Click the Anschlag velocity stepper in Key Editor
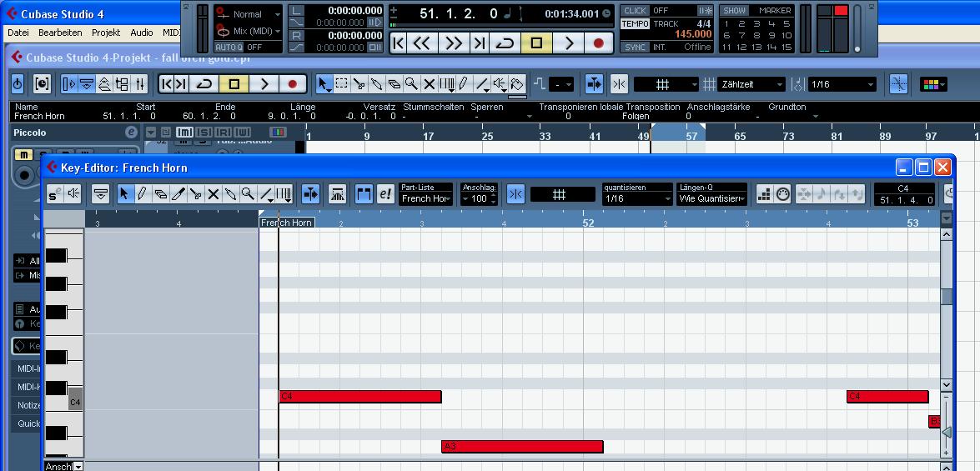The height and width of the screenshot is (471, 980). point(494,198)
